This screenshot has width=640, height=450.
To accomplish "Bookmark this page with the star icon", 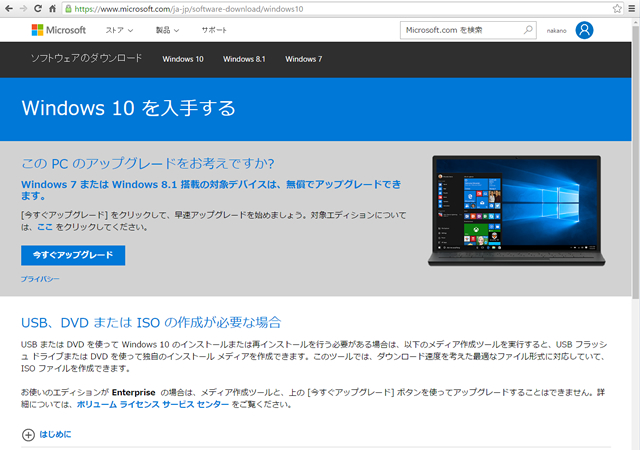I will point(618,8).
